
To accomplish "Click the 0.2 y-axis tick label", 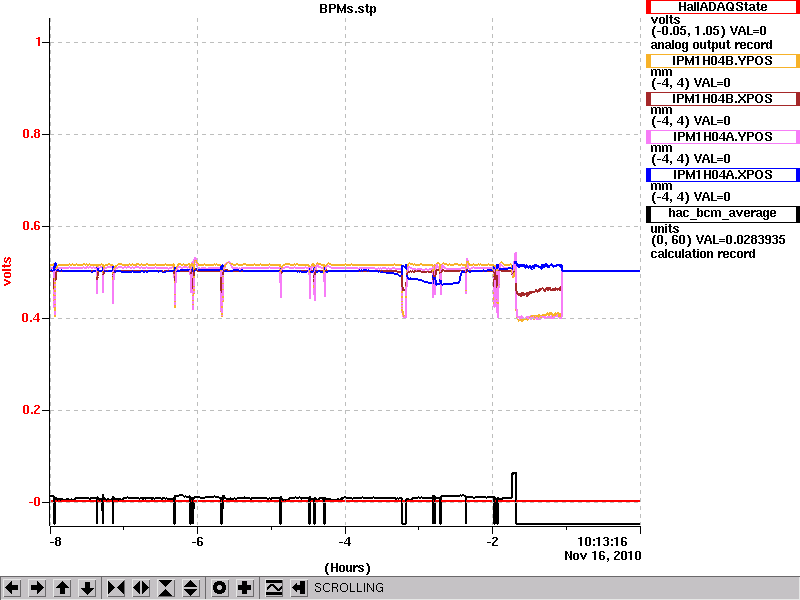I will tap(32, 410).
